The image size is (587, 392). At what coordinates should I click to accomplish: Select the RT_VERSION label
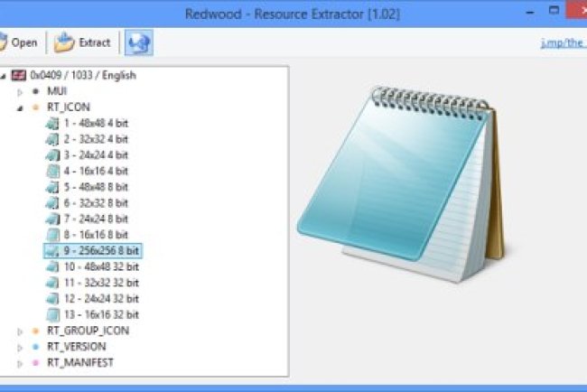click(77, 346)
